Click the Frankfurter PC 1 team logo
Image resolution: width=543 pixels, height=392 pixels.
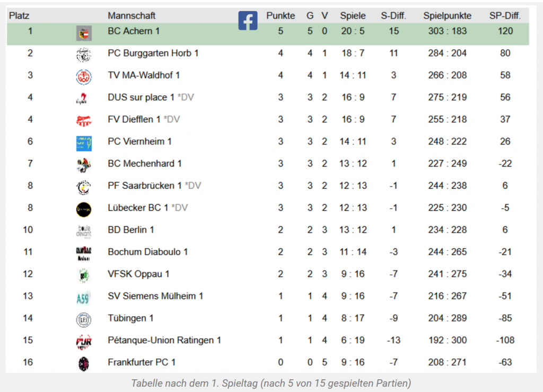coord(84,364)
